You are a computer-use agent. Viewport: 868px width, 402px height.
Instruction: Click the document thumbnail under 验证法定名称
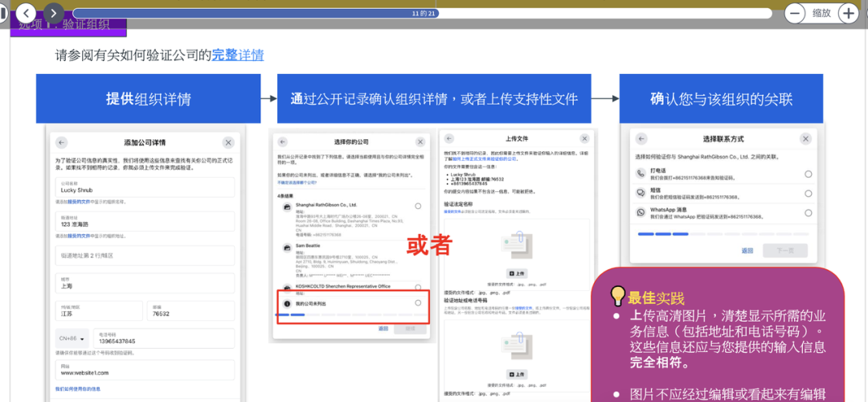tap(517, 246)
